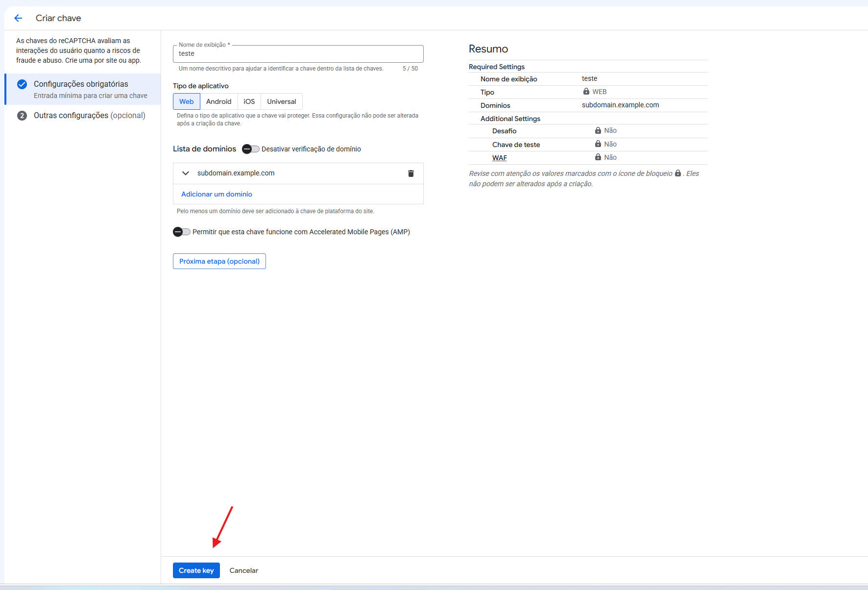Open Configurações obrigatórias step
This screenshot has width=868, height=590.
83,89
